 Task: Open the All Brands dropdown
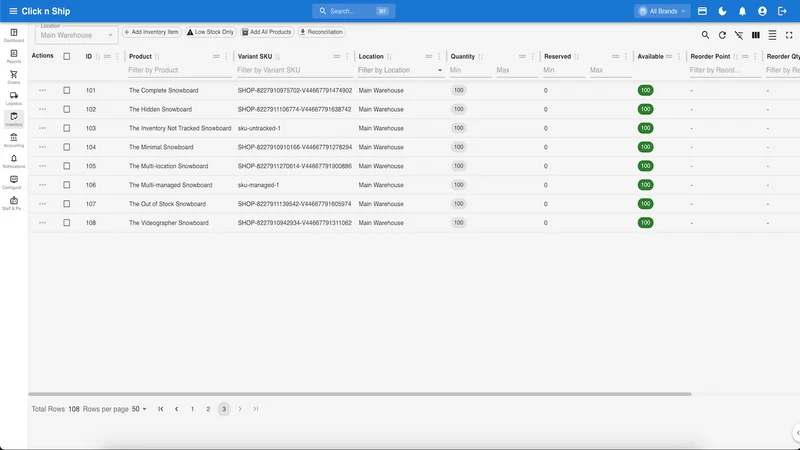(x=662, y=11)
